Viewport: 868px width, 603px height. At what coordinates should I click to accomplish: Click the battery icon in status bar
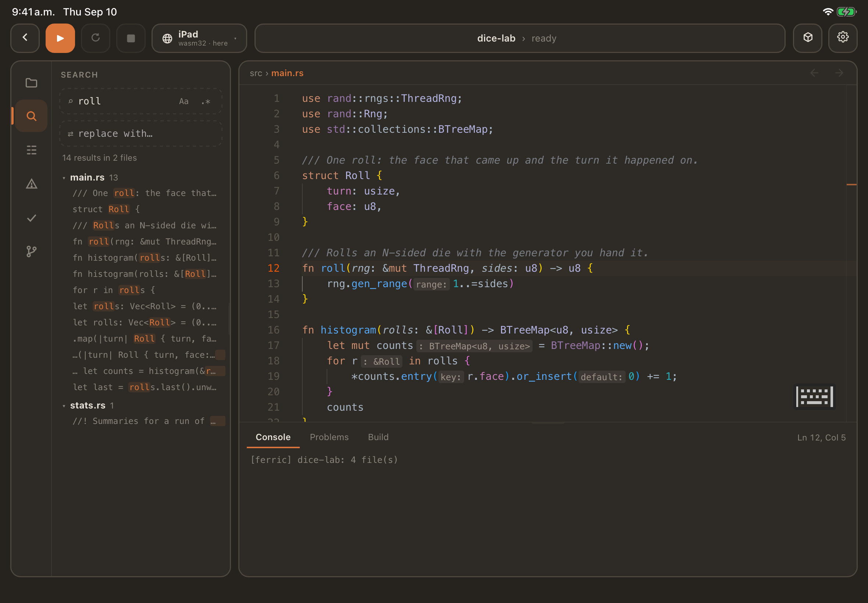click(x=846, y=12)
